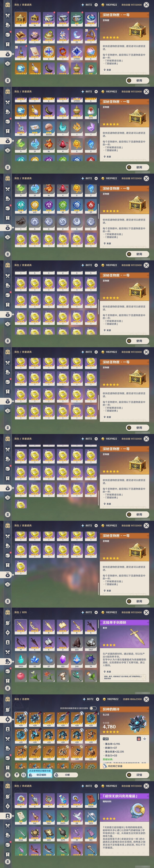Click the highlighted sidebar tab in 养成道具 screen
The width and height of the screenshot is (154, 868).
click(7, 816)
